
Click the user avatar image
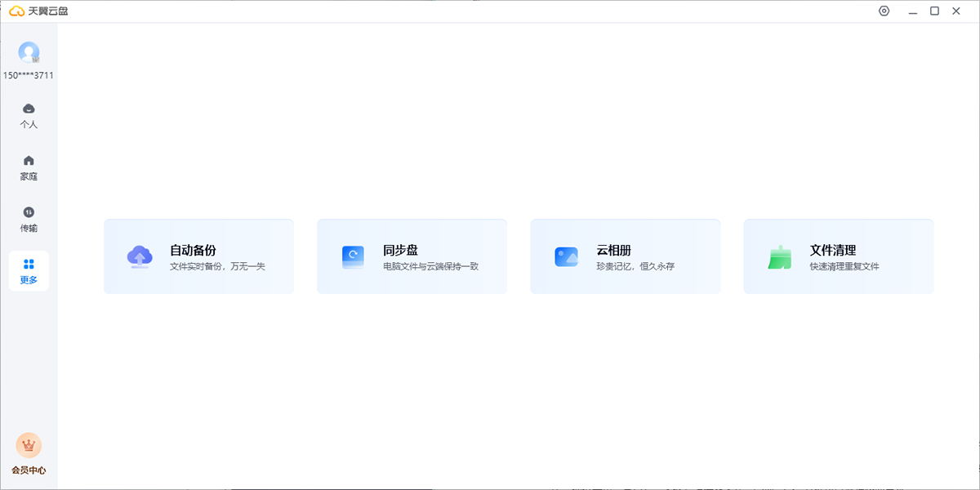tap(29, 53)
